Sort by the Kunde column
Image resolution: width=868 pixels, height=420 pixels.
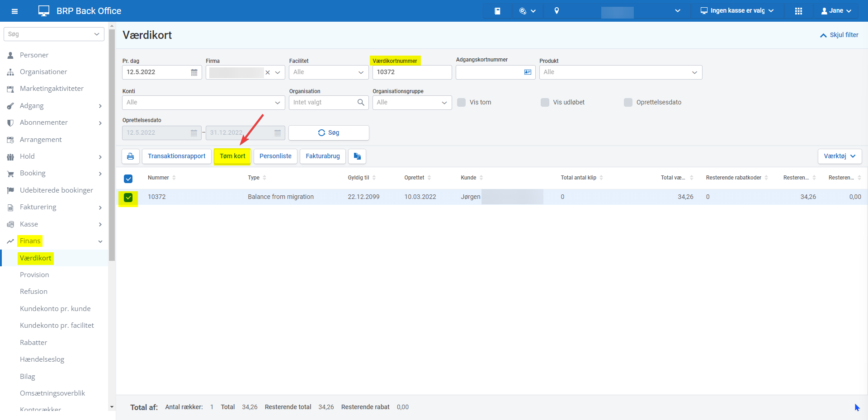(x=472, y=178)
